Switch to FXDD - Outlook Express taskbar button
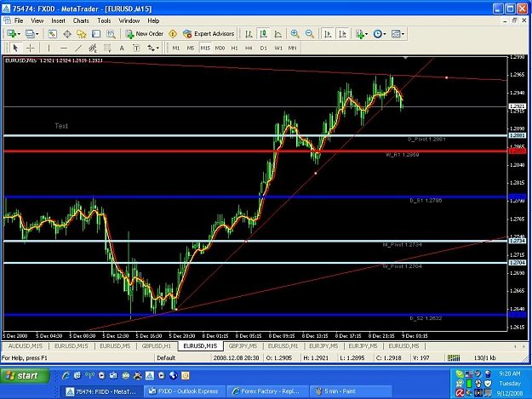Viewport: 532px width, 399px height. tap(185, 391)
